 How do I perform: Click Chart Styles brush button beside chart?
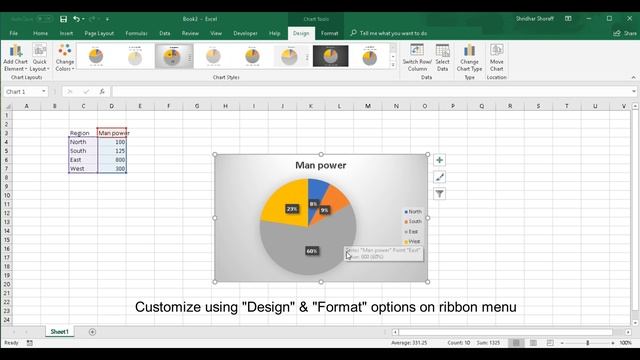point(439,177)
